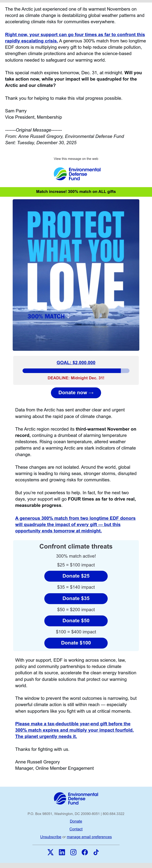This screenshot has width=152, height=868.
Task: Open the LinkedIn social icon
Action: [x=62, y=852]
